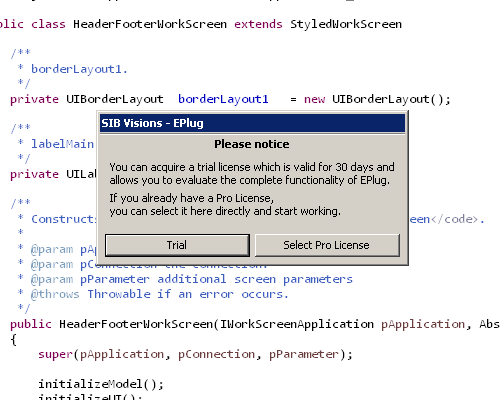Click the 'StyledWorkScreen' superclass name
500x400 pixels.
pos(346,24)
